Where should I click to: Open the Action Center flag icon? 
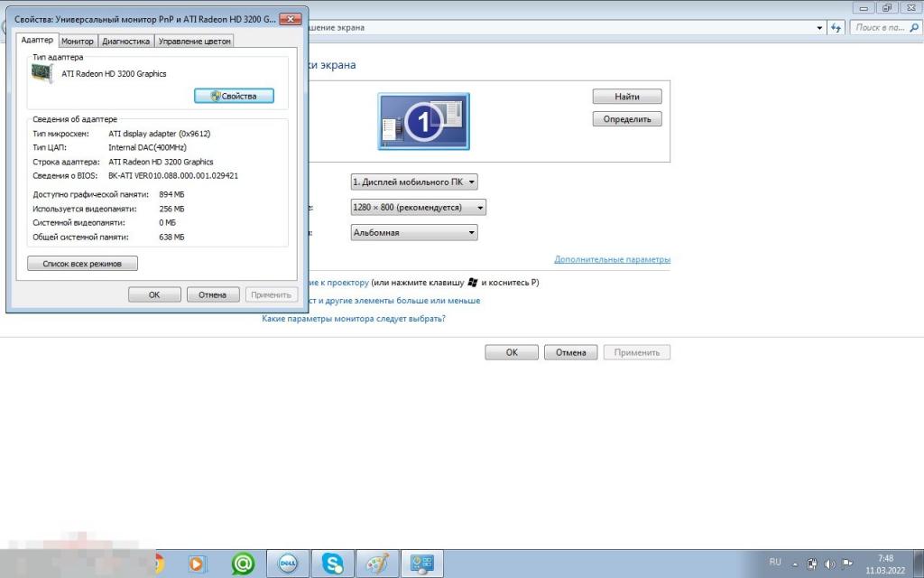847,564
